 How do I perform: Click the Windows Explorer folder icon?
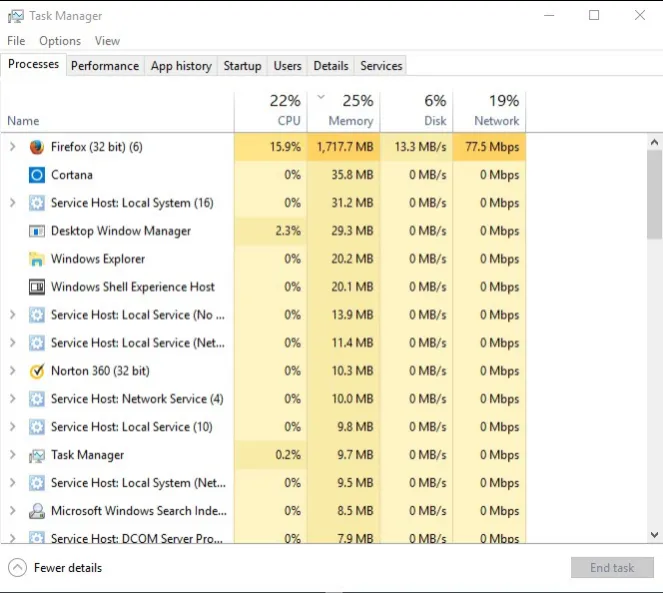[x=37, y=259]
